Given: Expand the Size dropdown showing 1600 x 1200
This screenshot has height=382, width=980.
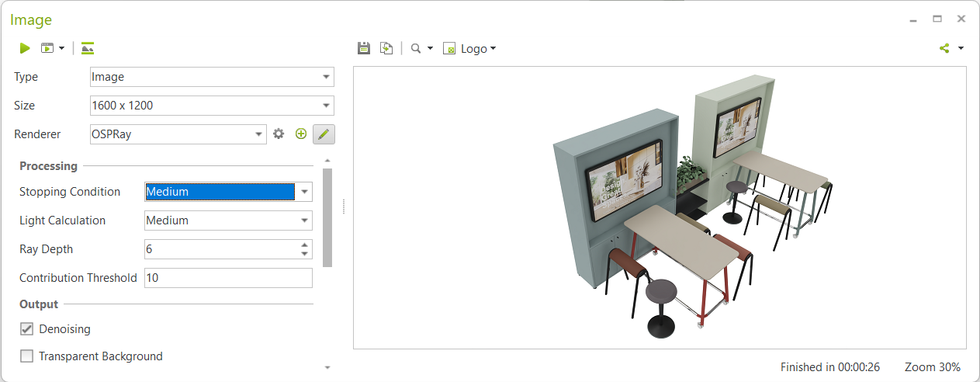Looking at the screenshot, I should click(x=327, y=106).
